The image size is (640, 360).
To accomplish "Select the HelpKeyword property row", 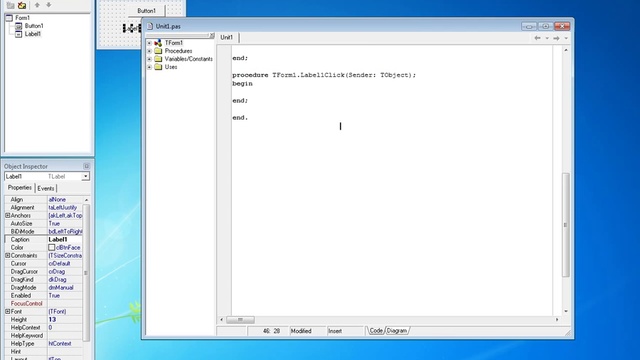I will (44, 336).
